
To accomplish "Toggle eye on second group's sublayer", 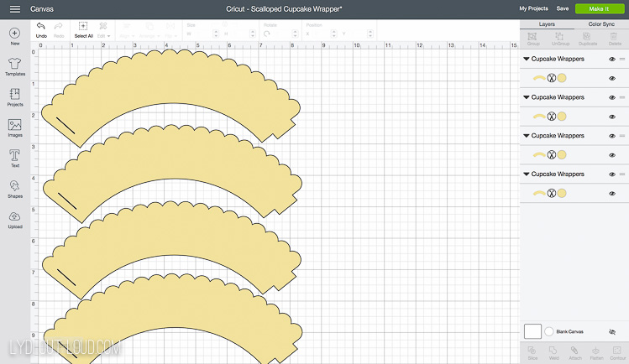I will tap(611, 117).
